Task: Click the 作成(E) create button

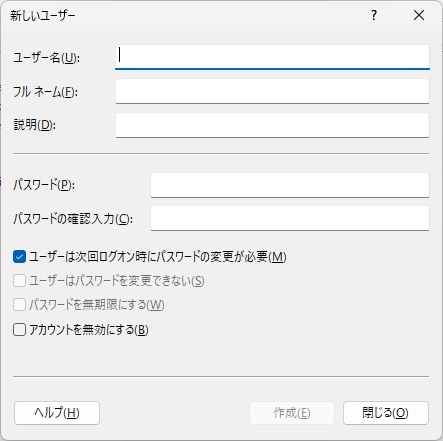Action: pos(292,413)
